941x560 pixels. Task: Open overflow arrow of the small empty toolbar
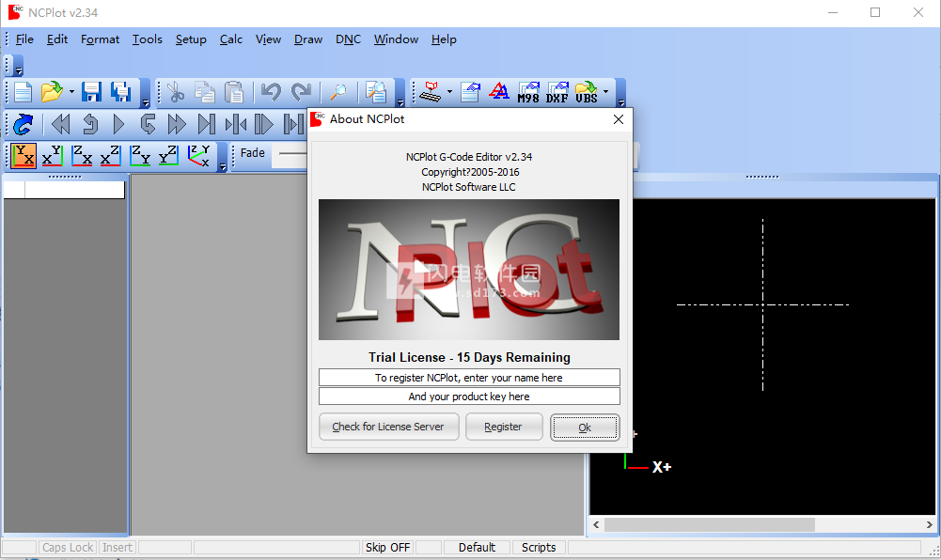pyautogui.click(x=18, y=66)
